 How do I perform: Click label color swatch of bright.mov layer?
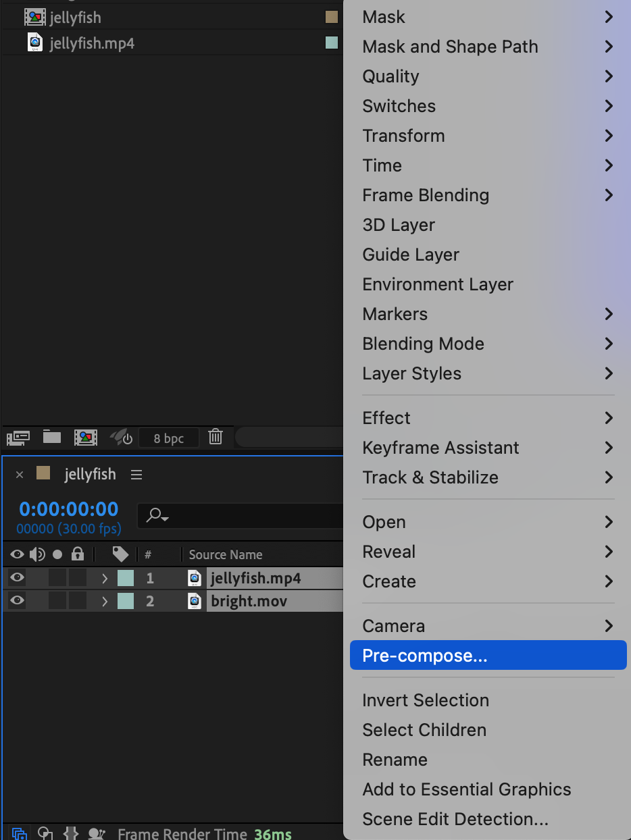click(126, 601)
